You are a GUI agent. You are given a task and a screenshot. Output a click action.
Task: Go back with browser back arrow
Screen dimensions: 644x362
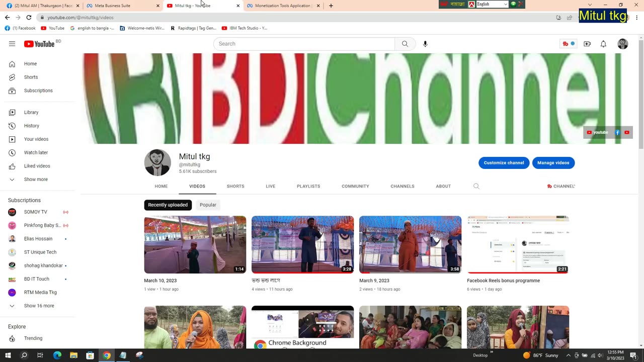[7, 17]
